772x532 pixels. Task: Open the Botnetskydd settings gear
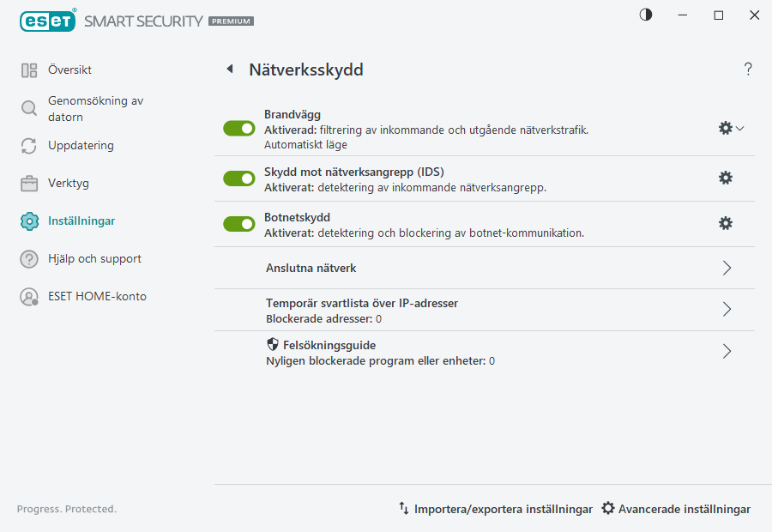coord(726,222)
